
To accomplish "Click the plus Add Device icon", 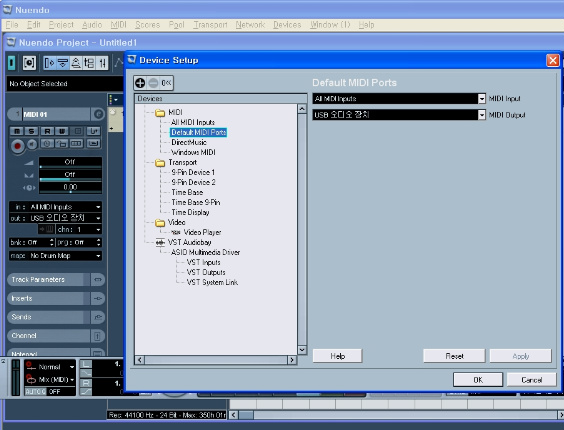I will [x=140, y=83].
